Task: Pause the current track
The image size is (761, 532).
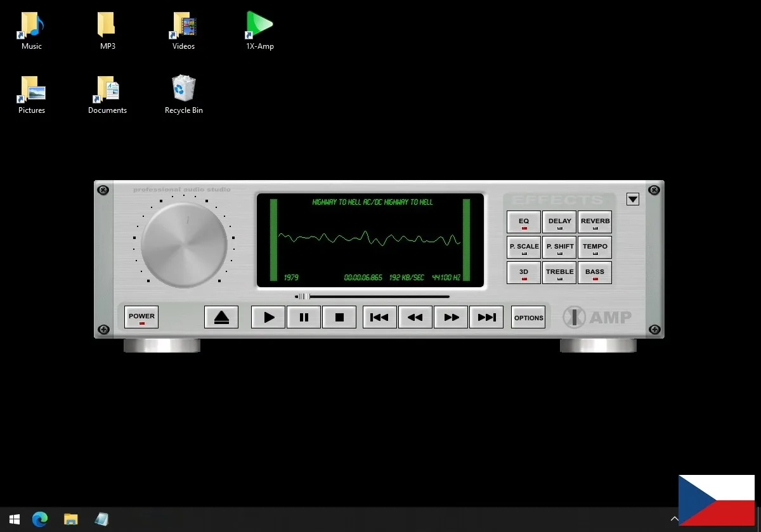Action: click(x=304, y=317)
